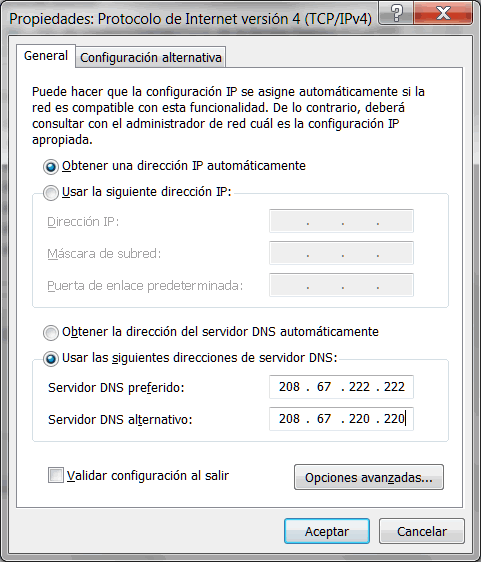Image resolution: width=481 pixels, height=562 pixels.
Task: Click the Máscara de subred field
Action: (x=341, y=253)
